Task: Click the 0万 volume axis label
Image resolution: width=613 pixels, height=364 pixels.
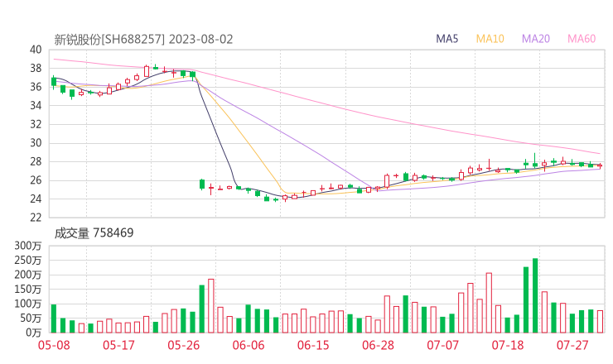Action: pos(34,333)
